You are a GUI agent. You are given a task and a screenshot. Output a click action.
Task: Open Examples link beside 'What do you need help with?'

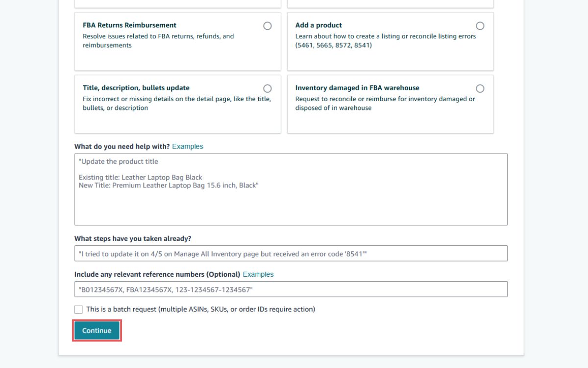187,147
